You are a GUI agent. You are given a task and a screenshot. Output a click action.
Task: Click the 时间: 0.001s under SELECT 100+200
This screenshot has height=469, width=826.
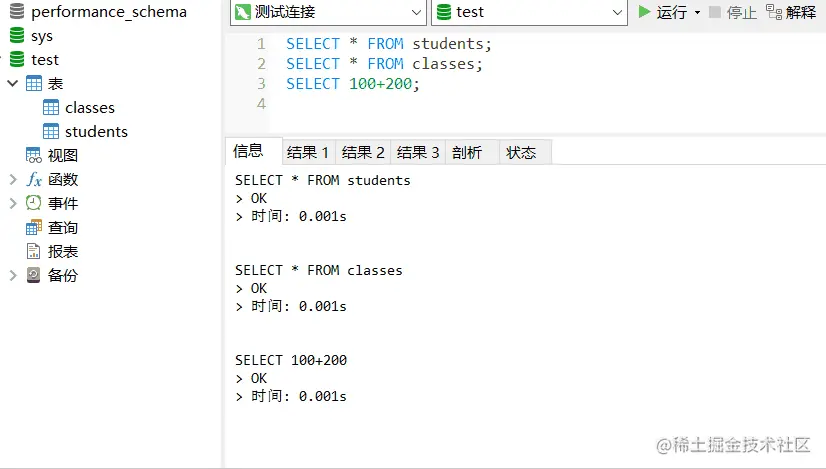[299, 396]
